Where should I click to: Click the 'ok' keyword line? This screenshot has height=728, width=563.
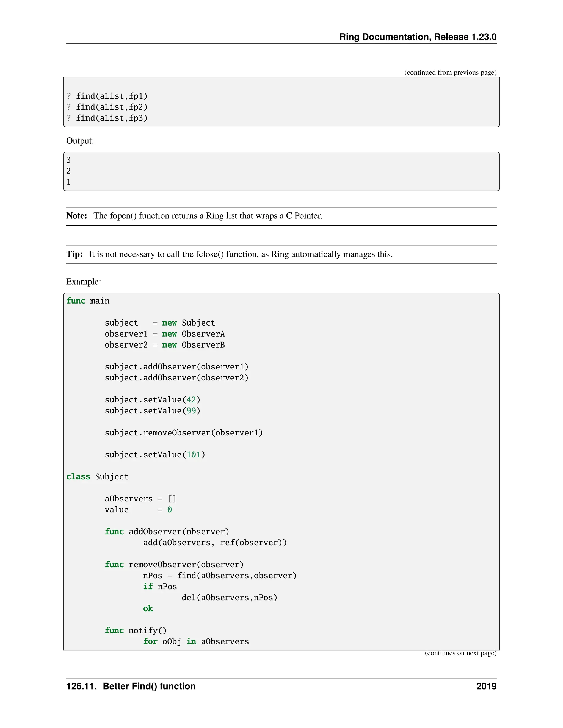click(148, 609)
